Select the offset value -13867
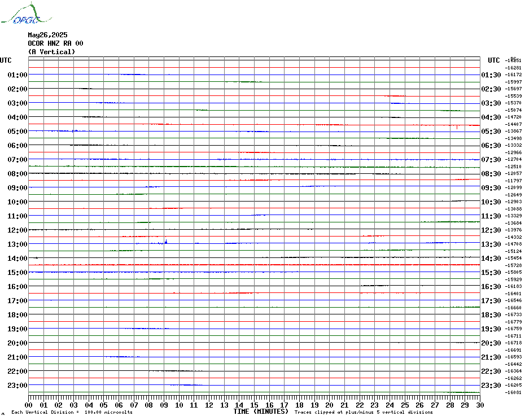The height and width of the screenshot is (420, 525). [513, 132]
